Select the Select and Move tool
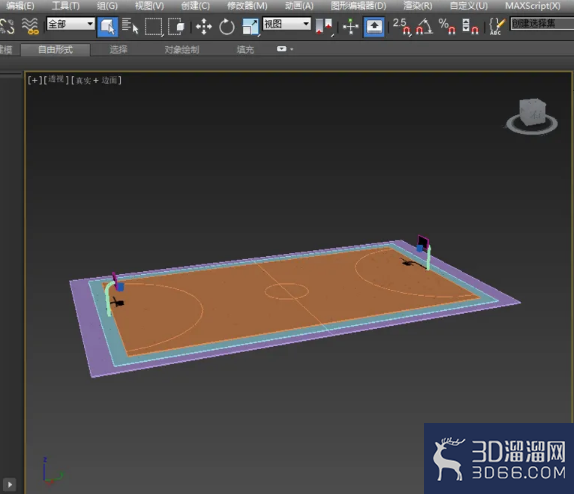The height and width of the screenshot is (494, 574). pos(204,27)
